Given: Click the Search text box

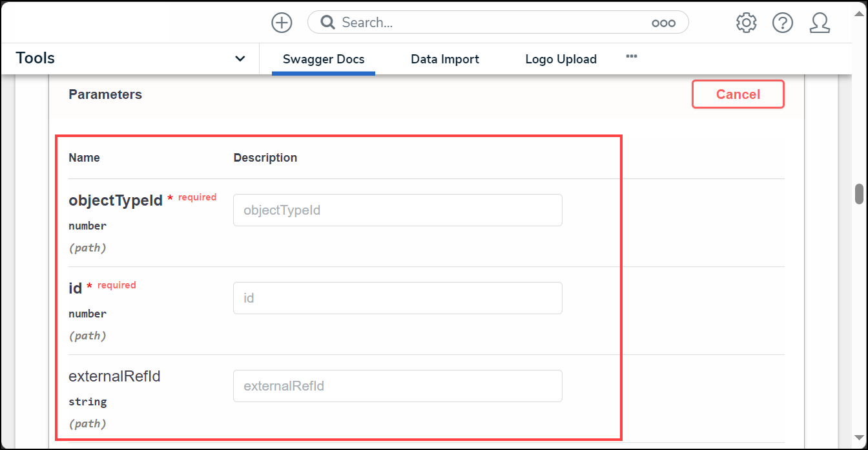Looking at the screenshot, I should pos(491,23).
